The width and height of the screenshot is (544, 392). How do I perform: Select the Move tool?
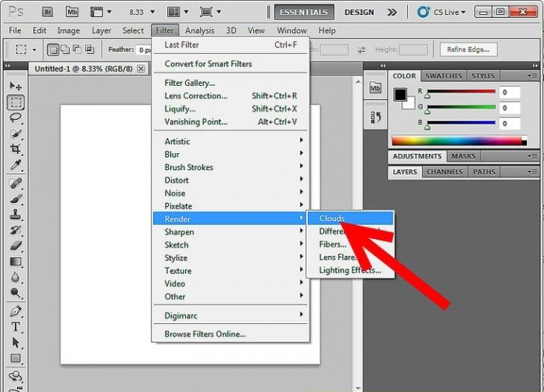(16, 85)
